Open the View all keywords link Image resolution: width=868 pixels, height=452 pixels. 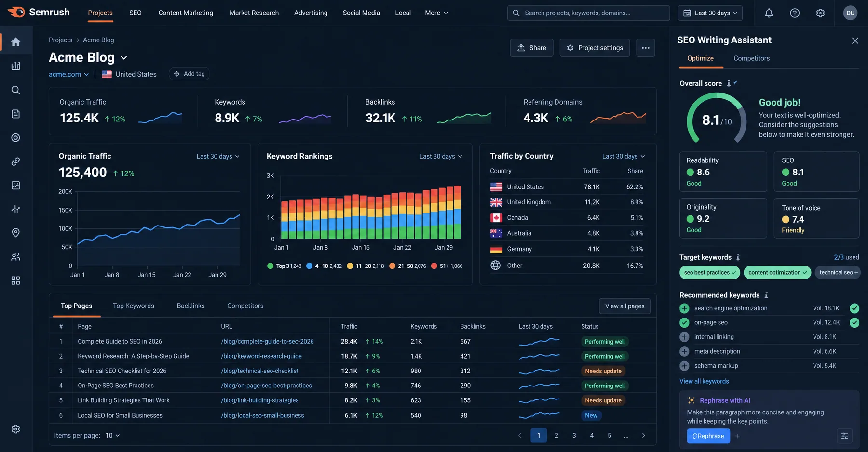tap(704, 381)
